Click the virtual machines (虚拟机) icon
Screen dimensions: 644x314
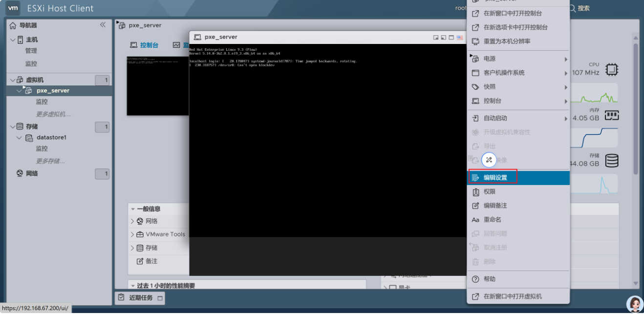coord(20,80)
